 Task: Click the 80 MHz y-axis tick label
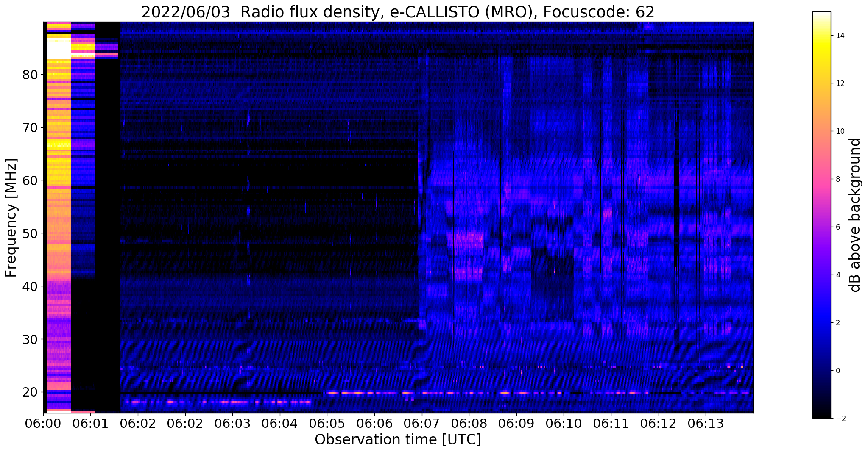click(x=30, y=75)
